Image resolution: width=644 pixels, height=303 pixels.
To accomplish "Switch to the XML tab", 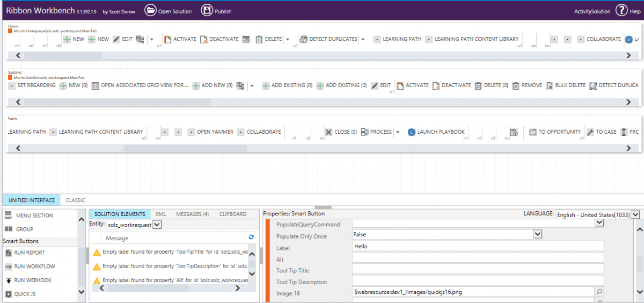I will (160, 214).
